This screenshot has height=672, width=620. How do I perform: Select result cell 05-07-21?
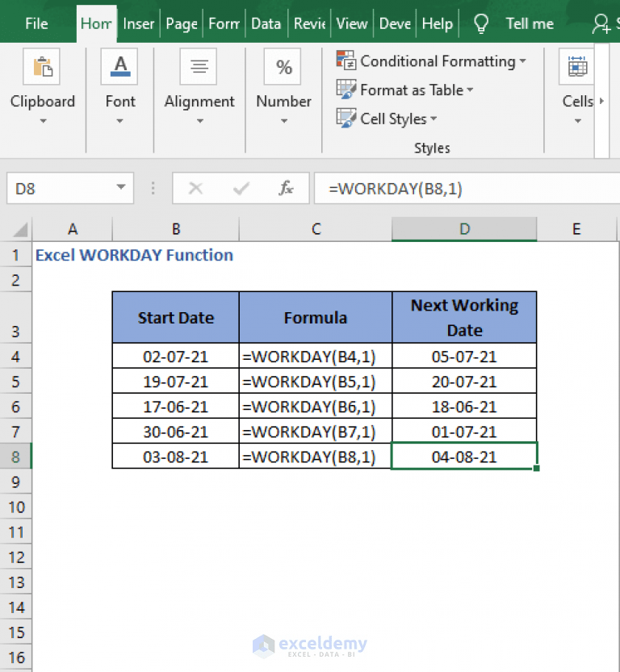click(x=464, y=356)
